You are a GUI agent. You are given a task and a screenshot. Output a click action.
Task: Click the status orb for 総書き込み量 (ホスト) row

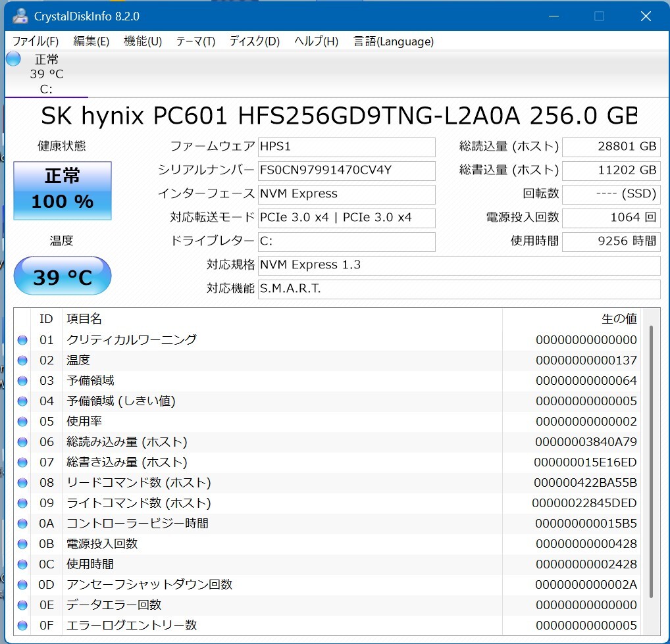22,462
